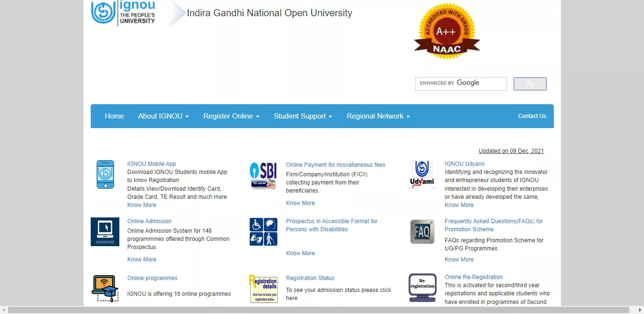Expand the About IGNOU dropdown menu
The width and height of the screenshot is (644, 314).
(164, 116)
